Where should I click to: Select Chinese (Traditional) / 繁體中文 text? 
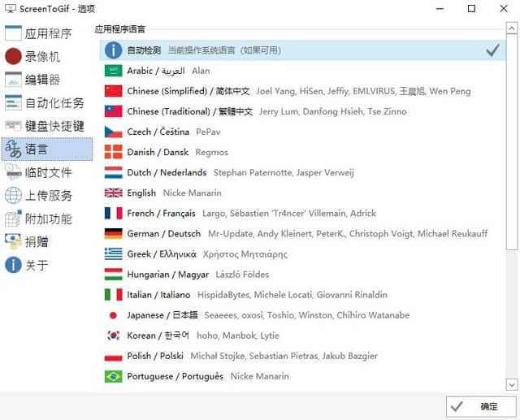(189, 112)
